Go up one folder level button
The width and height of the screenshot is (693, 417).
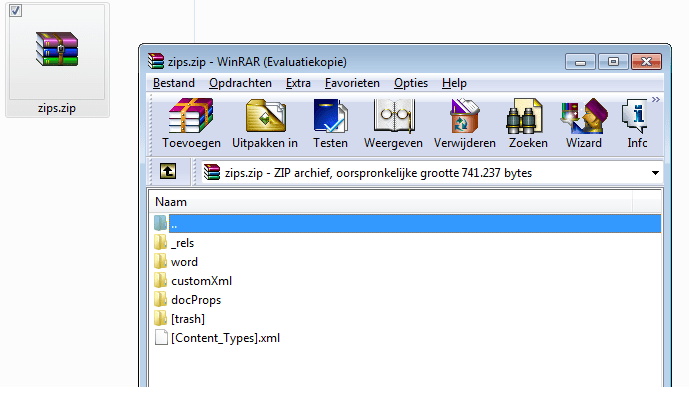(168, 172)
